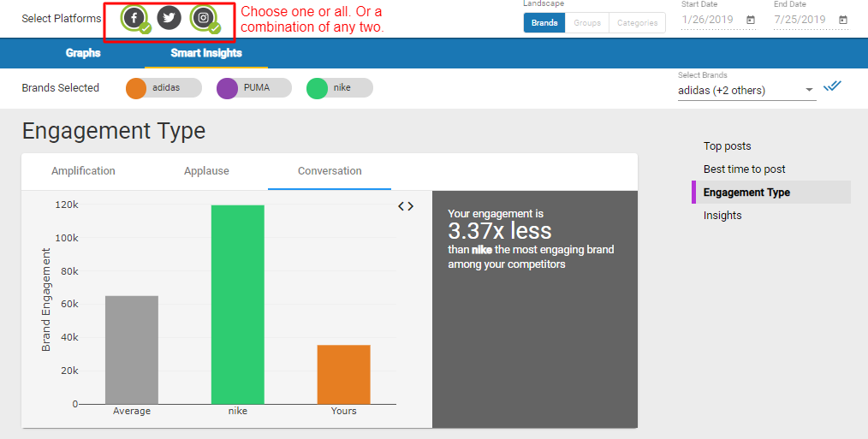Viewport: 868px width, 439px height.
Task: Click the green nike color circle
Action: pyautogui.click(x=317, y=89)
